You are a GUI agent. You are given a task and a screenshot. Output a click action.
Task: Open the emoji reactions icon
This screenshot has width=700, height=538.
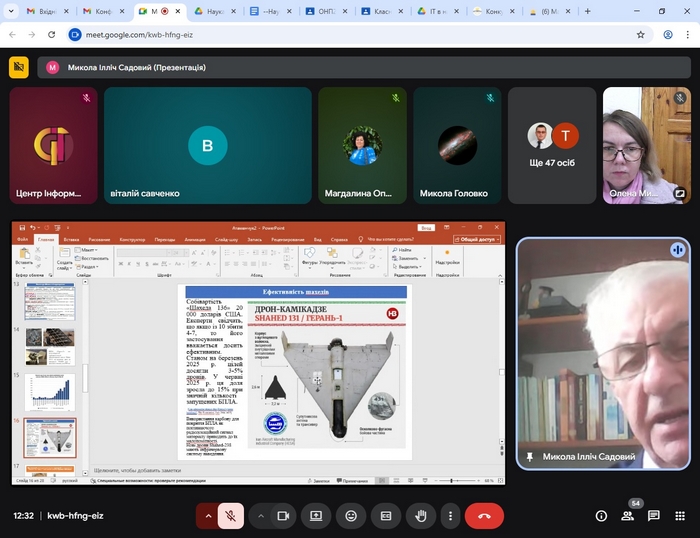coord(351,516)
